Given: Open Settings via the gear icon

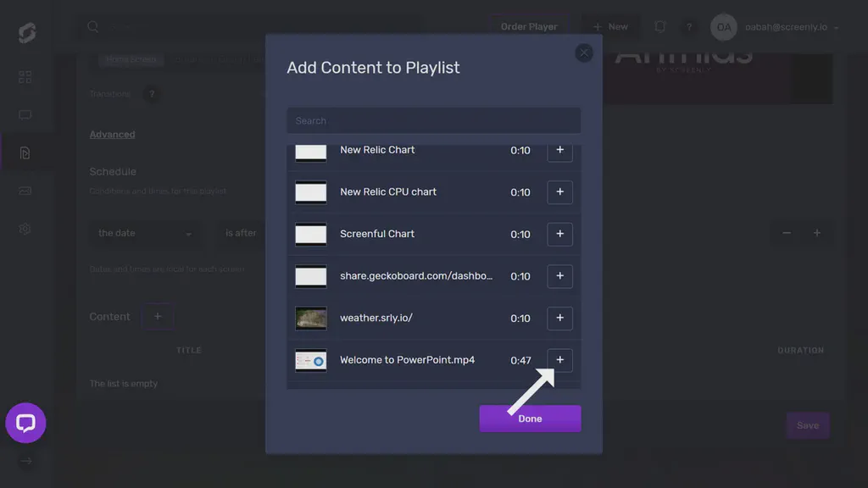Looking at the screenshot, I should 25,228.
